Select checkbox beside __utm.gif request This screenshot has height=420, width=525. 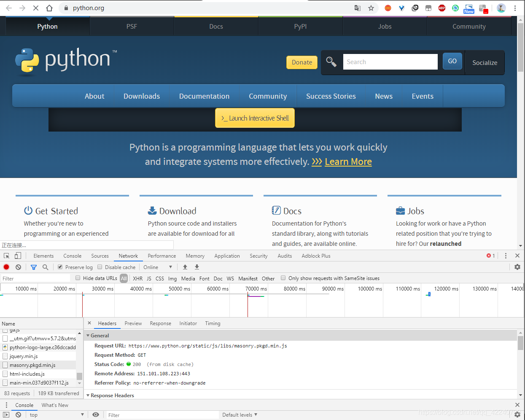tap(5, 339)
